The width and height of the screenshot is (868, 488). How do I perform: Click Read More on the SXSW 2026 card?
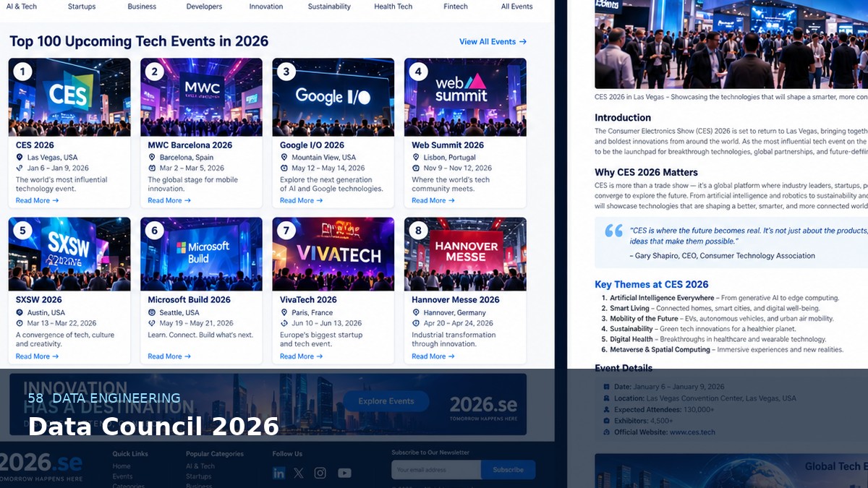pyautogui.click(x=37, y=356)
